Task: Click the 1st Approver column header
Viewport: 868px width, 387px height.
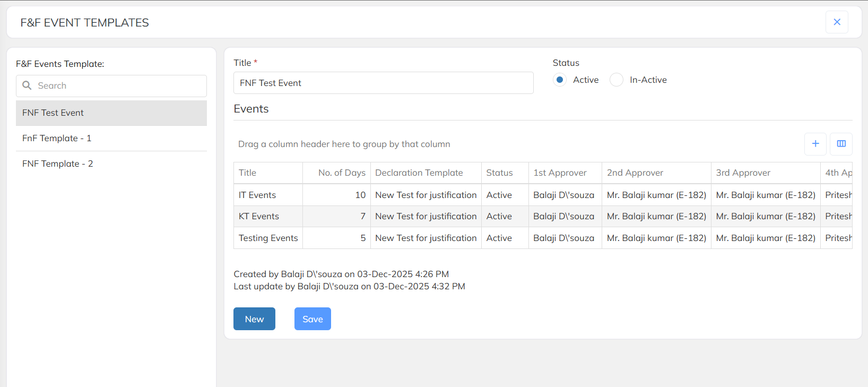Action: [560, 173]
